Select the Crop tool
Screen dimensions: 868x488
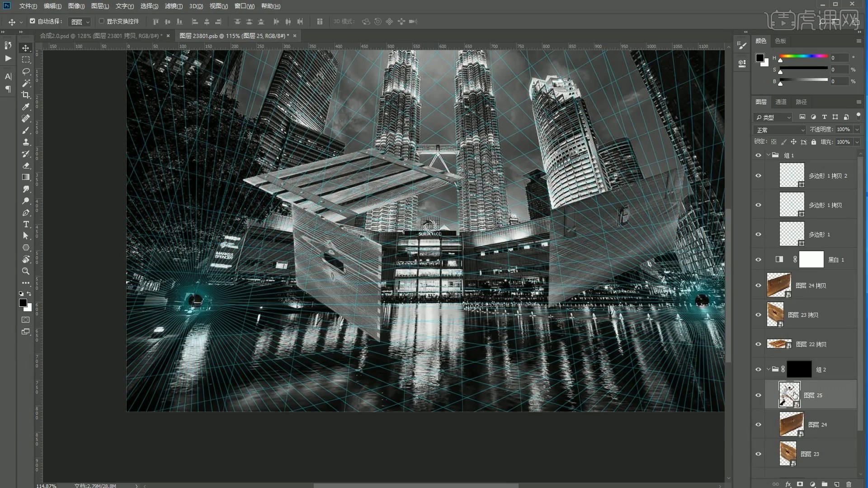coord(26,95)
